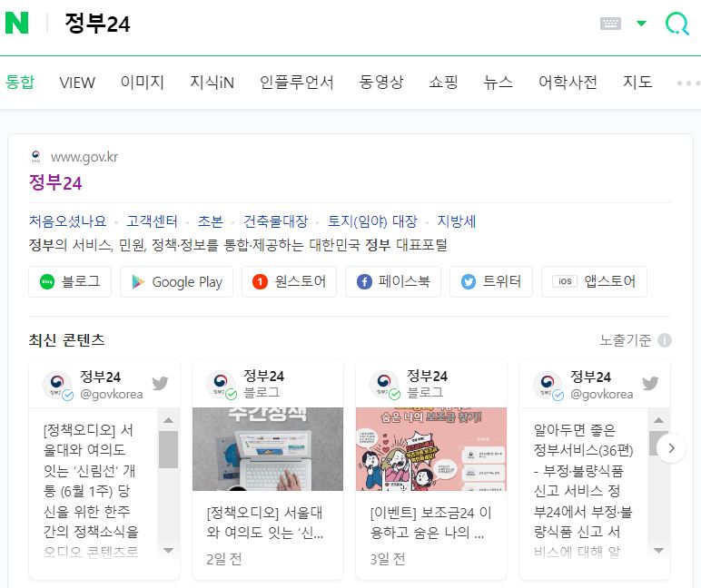Open the 처음오셨나요 sublink

[x=67, y=221]
